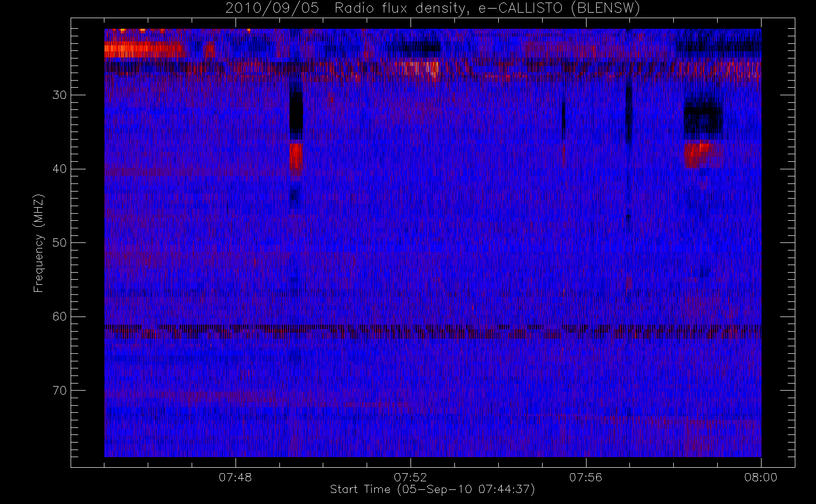The image size is (816, 504).
Task: Click the 07:52 time tick label
Action: [x=410, y=477]
